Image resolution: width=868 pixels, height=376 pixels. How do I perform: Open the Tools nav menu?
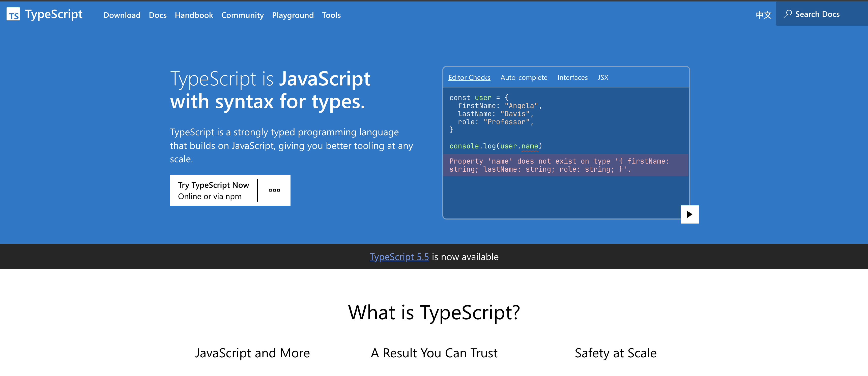point(331,15)
